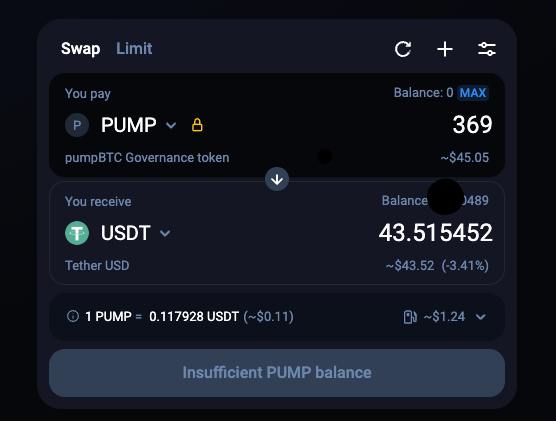The width and height of the screenshot is (556, 421).
Task: Click the USDT Tether logo
Action: click(77, 233)
